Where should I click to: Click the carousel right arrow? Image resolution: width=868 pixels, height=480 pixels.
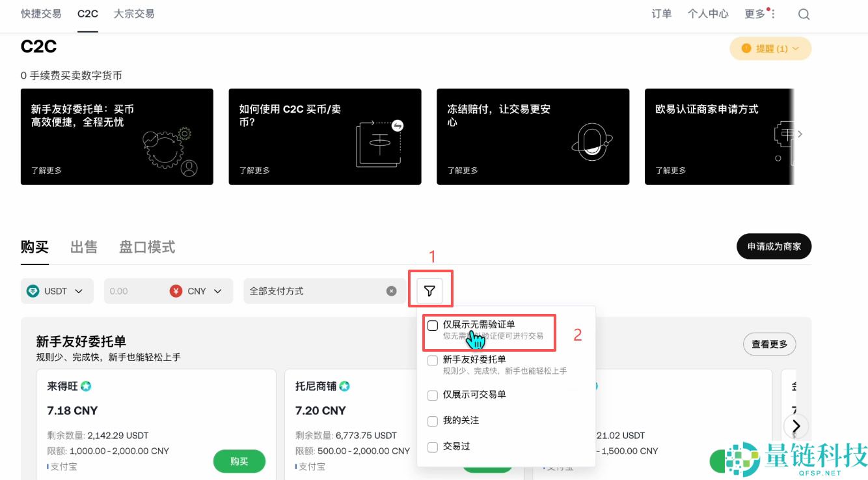(x=796, y=426)
